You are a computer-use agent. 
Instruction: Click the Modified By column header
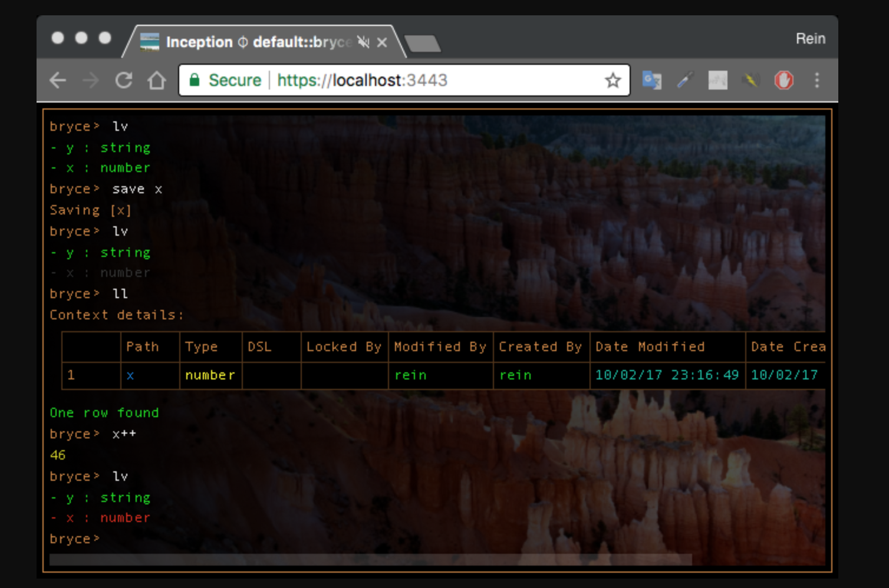(440, 346)
